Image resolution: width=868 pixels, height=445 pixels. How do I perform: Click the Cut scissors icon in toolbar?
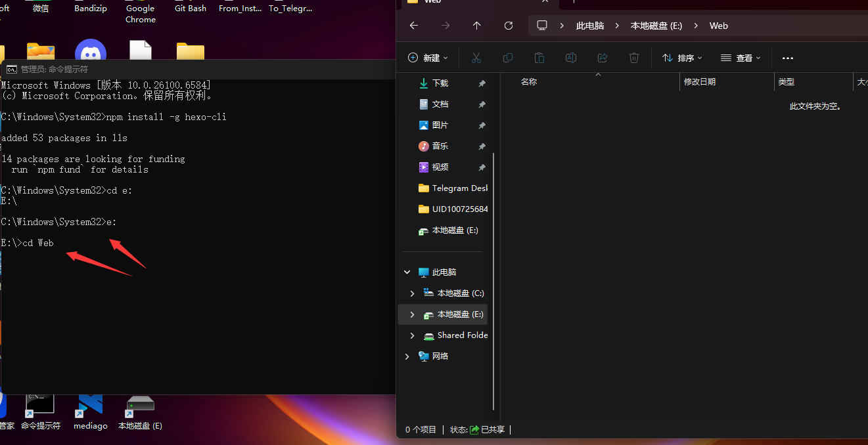476,58
